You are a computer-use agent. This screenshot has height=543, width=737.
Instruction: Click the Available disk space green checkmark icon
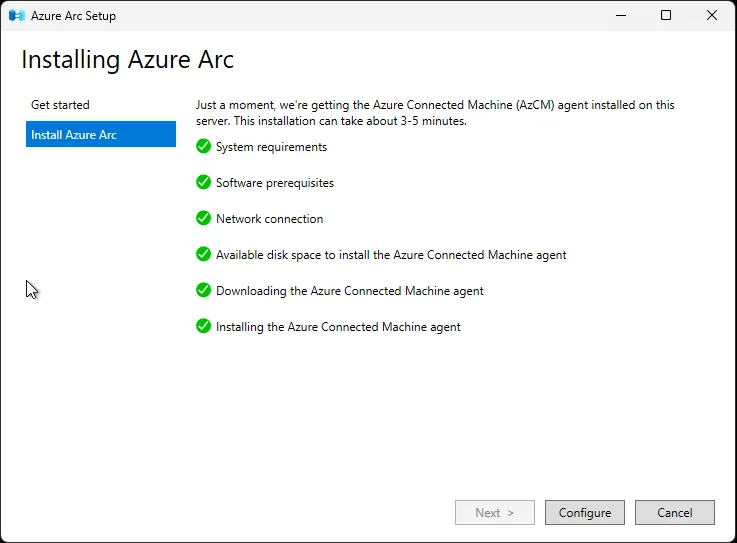[204, 254]
